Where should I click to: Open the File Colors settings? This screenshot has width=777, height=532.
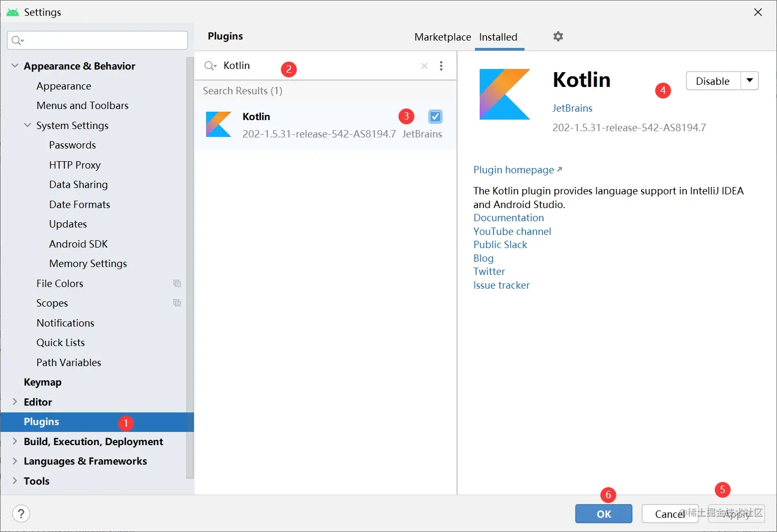click(x=60, y=283)
